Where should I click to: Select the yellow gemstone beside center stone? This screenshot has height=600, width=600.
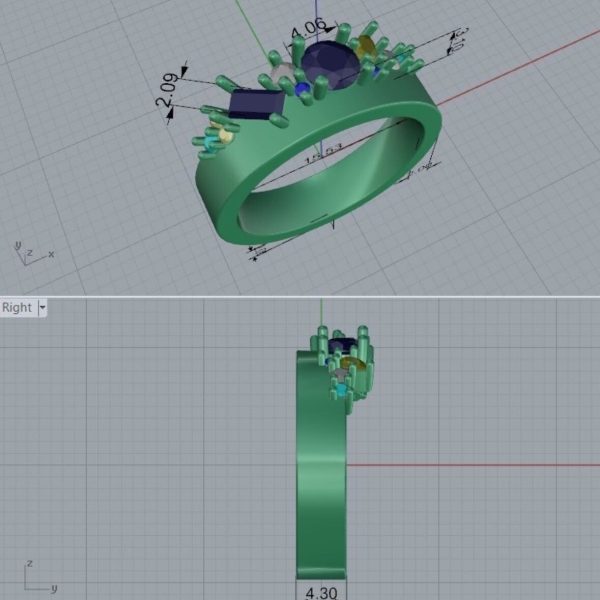365,47
